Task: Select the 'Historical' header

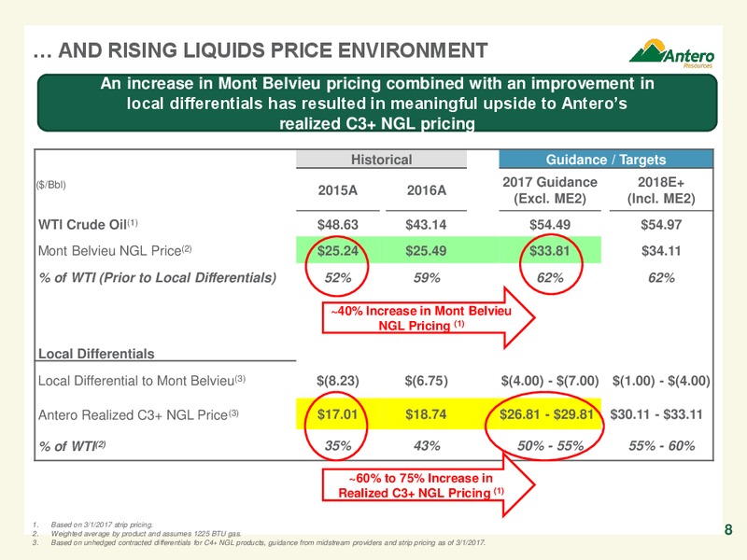Action: 381,160
